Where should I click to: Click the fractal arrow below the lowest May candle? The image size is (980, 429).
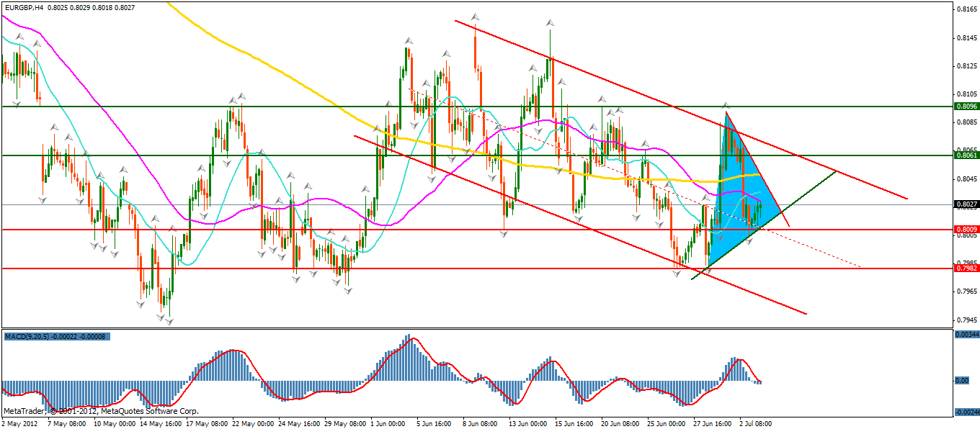169,322
